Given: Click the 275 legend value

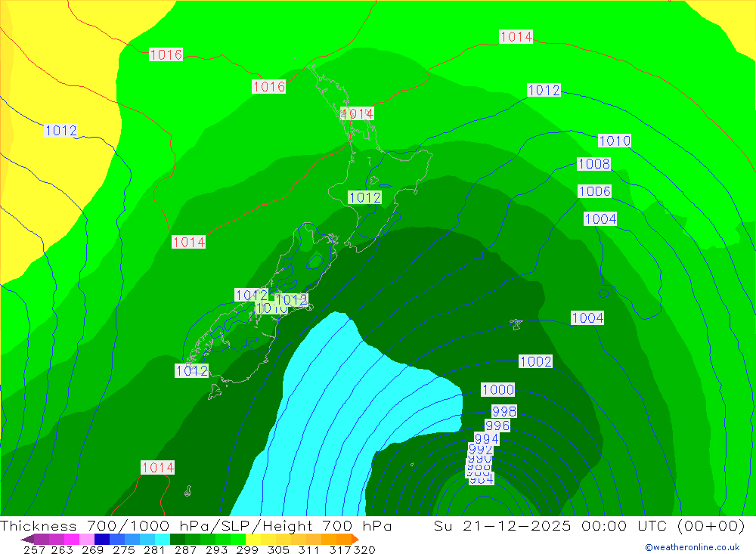Looking at the screenshot, I should pos(123,549).
